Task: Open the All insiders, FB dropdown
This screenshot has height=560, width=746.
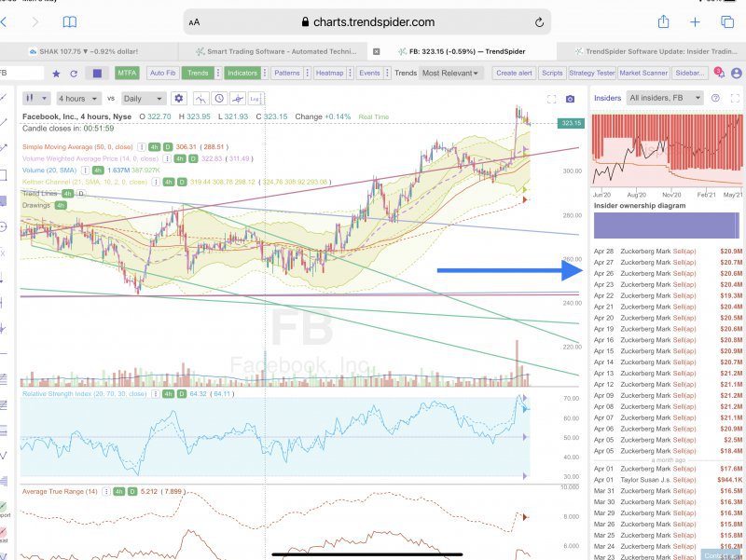Action: (x=665, y=98)
